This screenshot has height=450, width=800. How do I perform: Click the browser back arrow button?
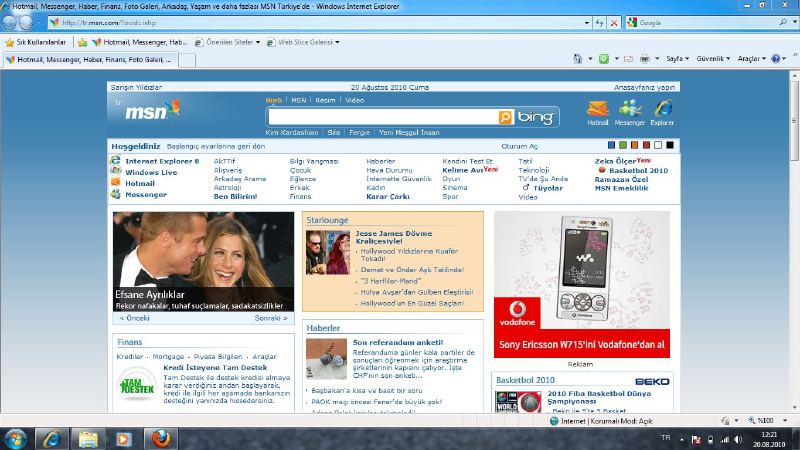pos(9,22)
